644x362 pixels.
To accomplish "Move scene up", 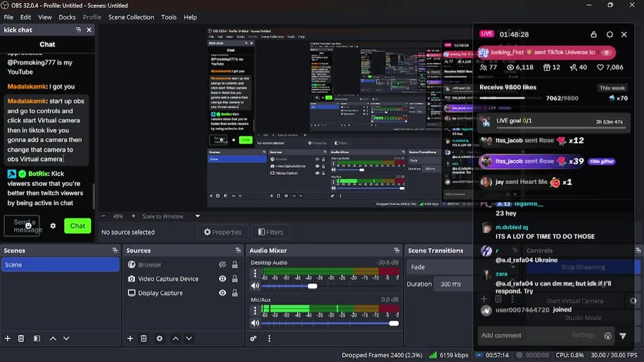I will [x=53, y=338].
